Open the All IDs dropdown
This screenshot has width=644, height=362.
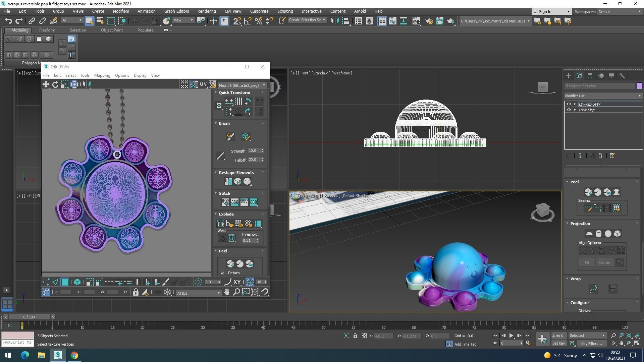[198, 293]
